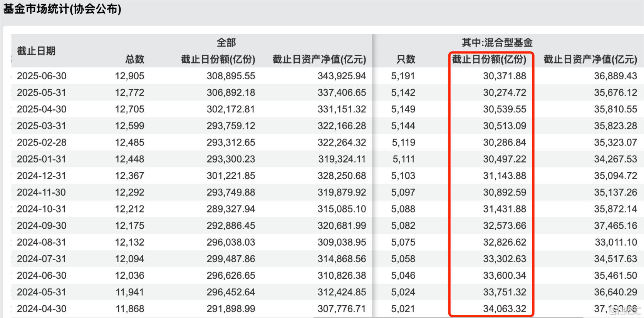
Task: Click hybrid shares value 30,371.88
Action: (x=505, y=76)
